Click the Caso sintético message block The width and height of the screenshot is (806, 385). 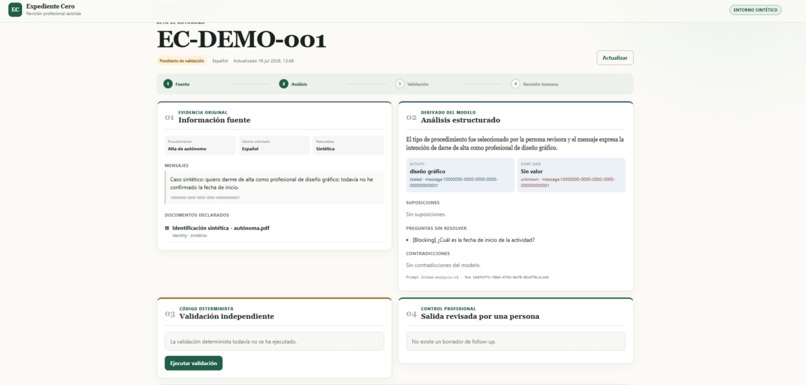(x=274, y=188)
